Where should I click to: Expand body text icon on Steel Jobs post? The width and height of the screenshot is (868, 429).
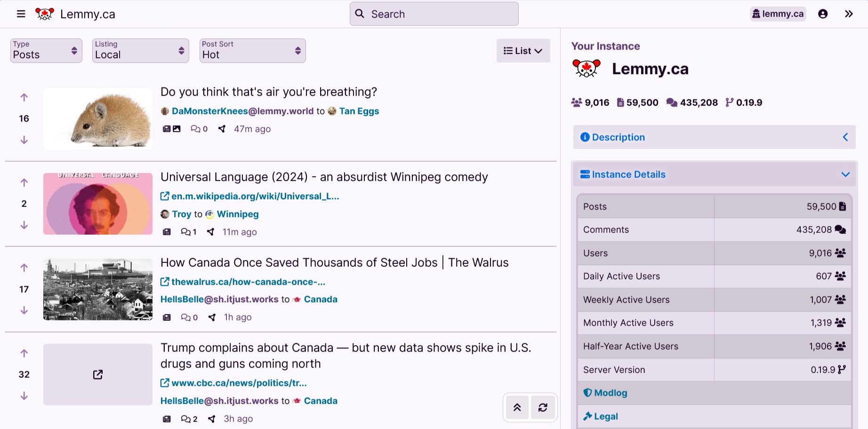[167, 318]
